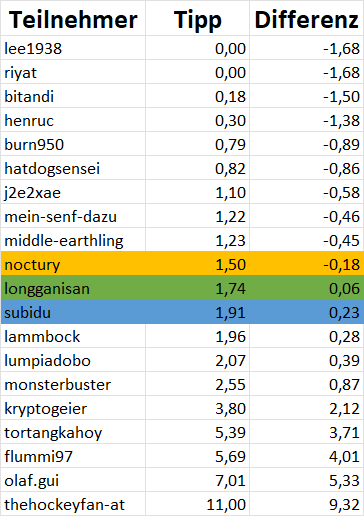Select the Teilnehmer header cell

[x=73, y=18]
